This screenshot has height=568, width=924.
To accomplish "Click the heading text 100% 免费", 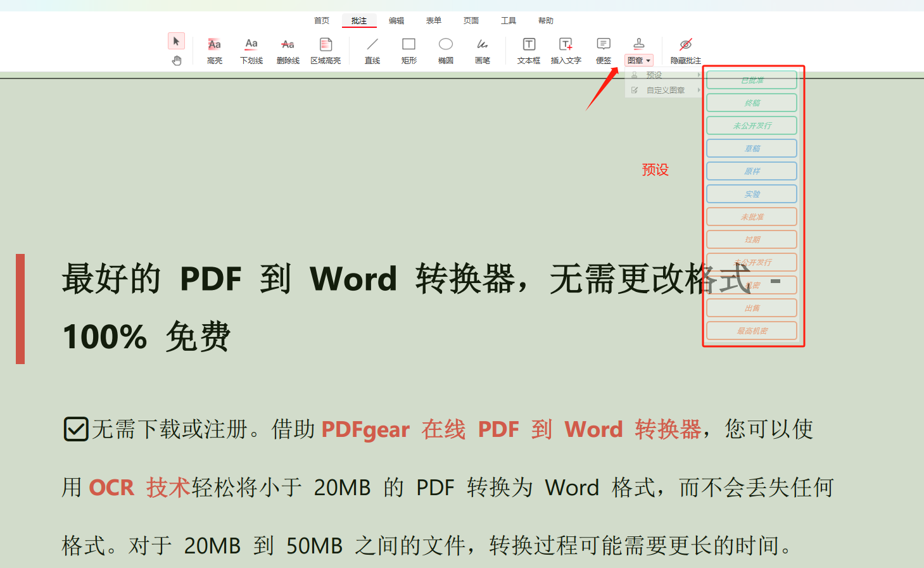I will click(146, 336).
